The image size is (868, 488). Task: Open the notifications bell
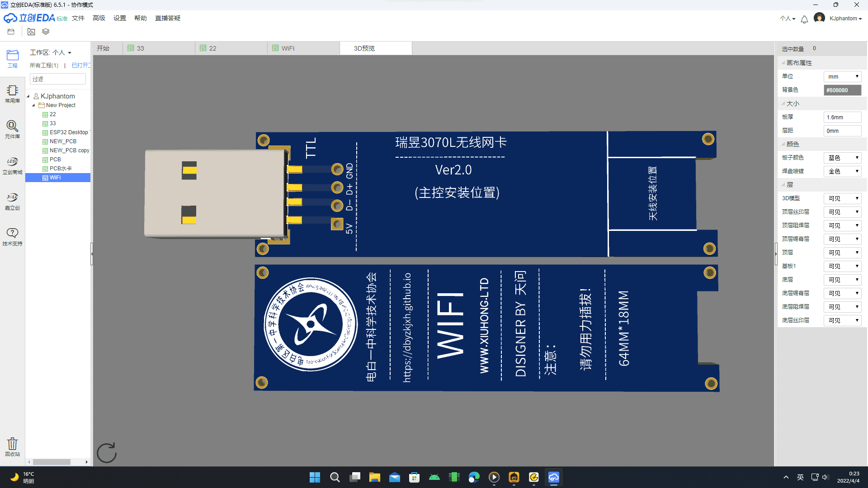(x=804, y=19)
